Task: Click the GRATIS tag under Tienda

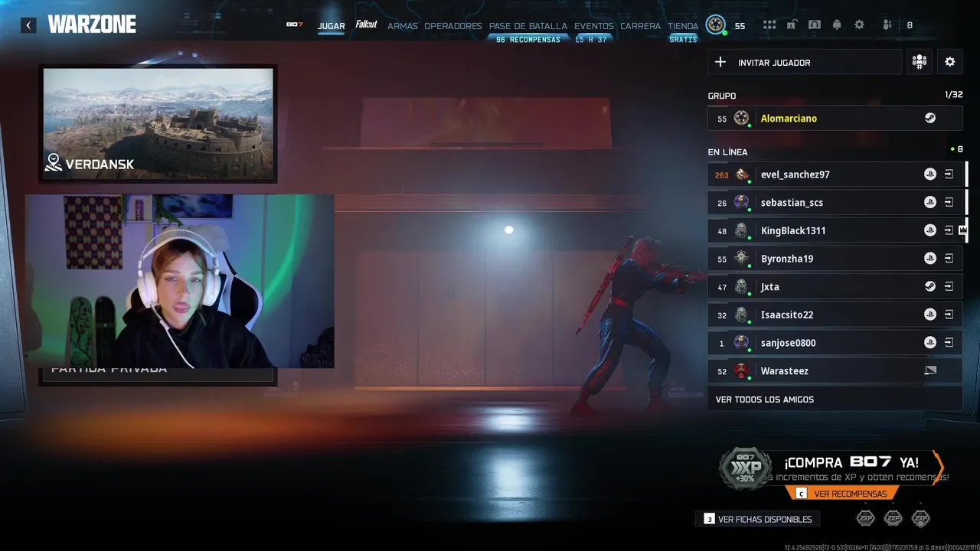Action: [683, 40]
